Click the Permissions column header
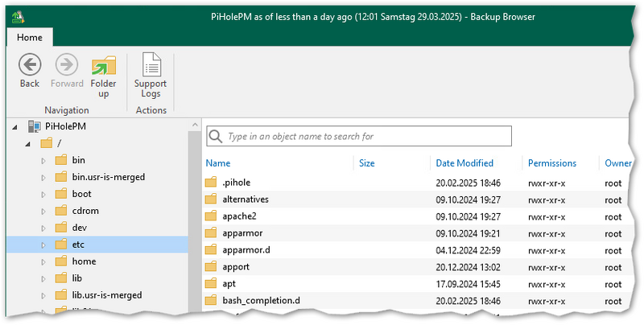Viewport: 644px width, 325px height. (x=551, y=163)
